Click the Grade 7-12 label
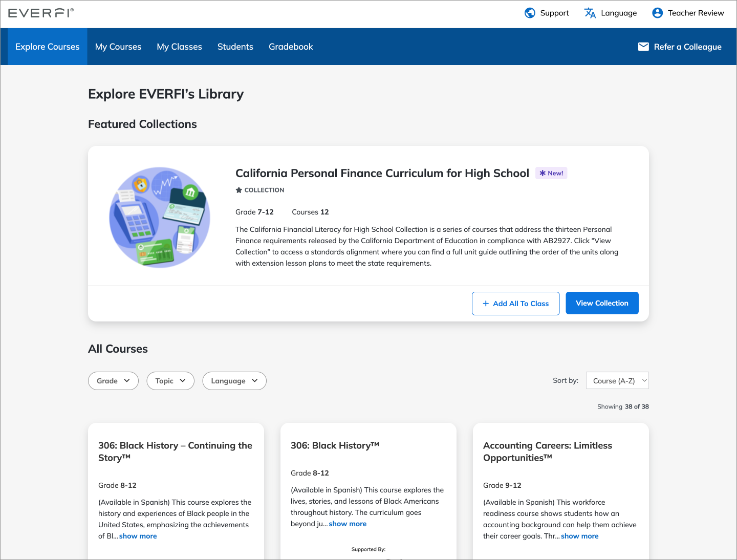Viewport: 737px width, 560px height. click(x=254, y=212)
